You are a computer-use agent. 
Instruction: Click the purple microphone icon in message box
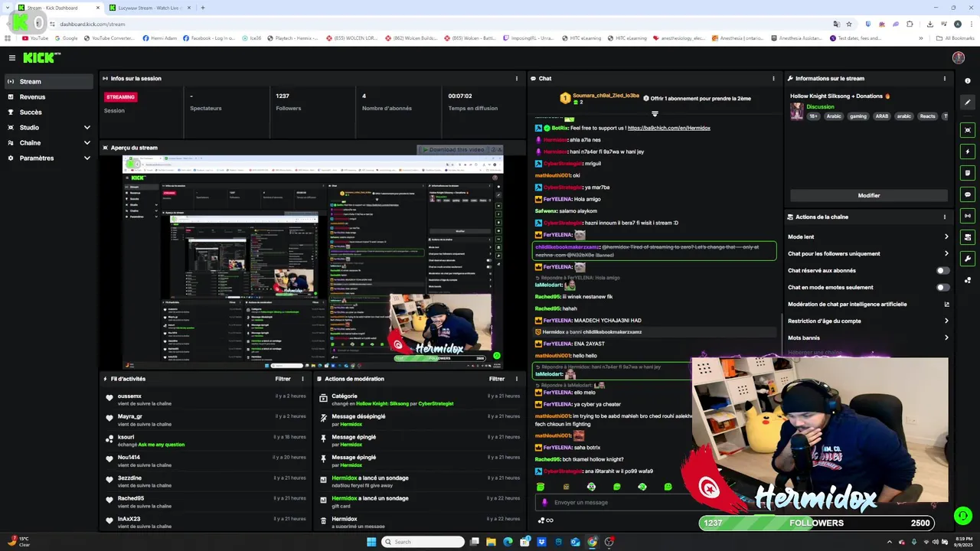[x=544, y=502]
